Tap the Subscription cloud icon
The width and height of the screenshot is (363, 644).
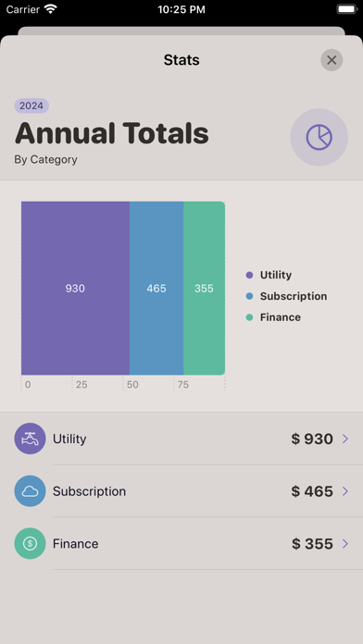[30, 491]
